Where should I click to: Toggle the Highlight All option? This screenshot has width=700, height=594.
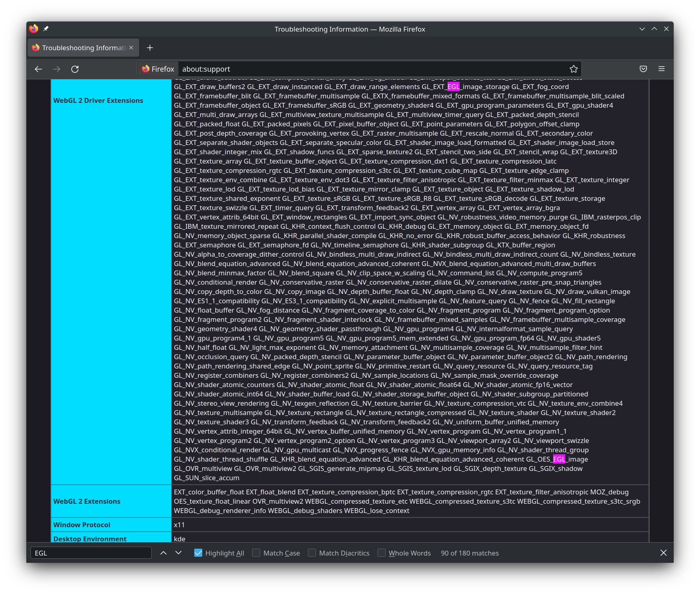click(198, 553)
